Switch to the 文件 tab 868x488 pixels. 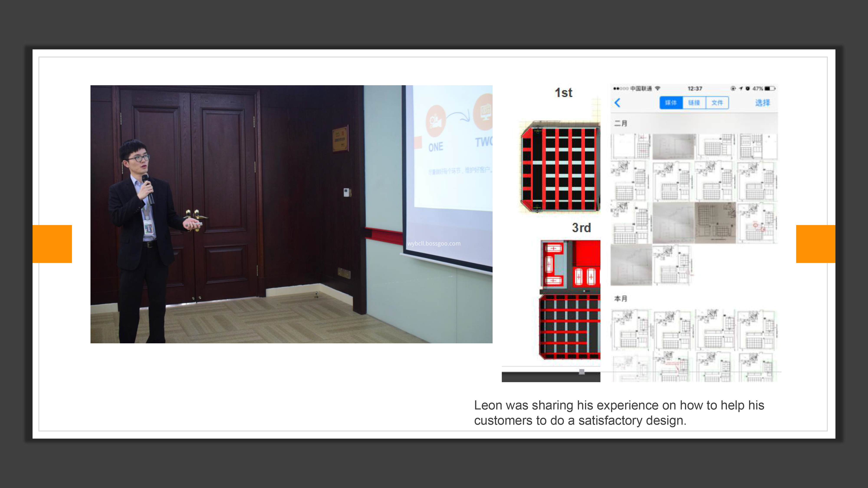[717, 103]
